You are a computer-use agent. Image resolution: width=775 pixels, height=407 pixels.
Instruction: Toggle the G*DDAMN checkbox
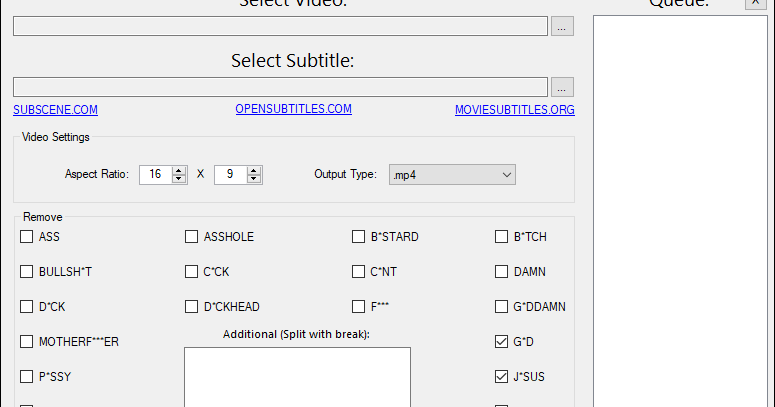(502, 307)
